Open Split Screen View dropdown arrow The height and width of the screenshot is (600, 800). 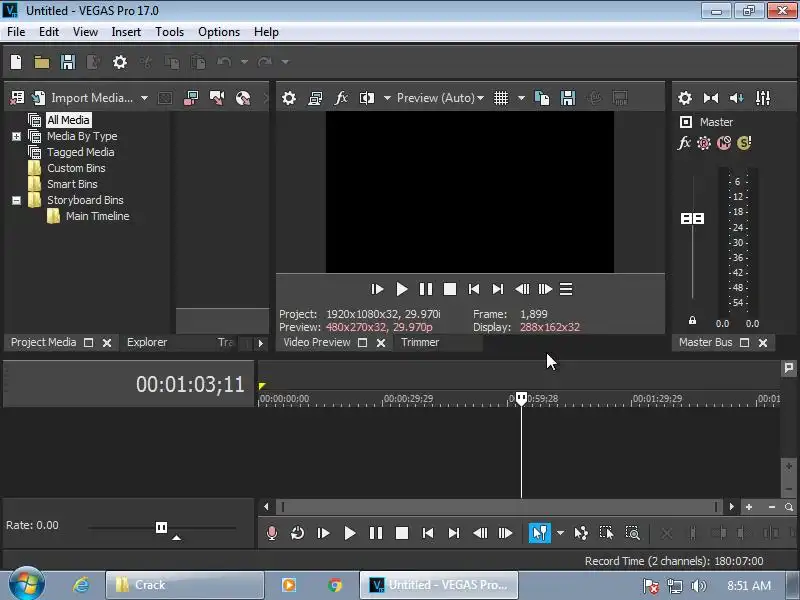(x=387, y=98)
